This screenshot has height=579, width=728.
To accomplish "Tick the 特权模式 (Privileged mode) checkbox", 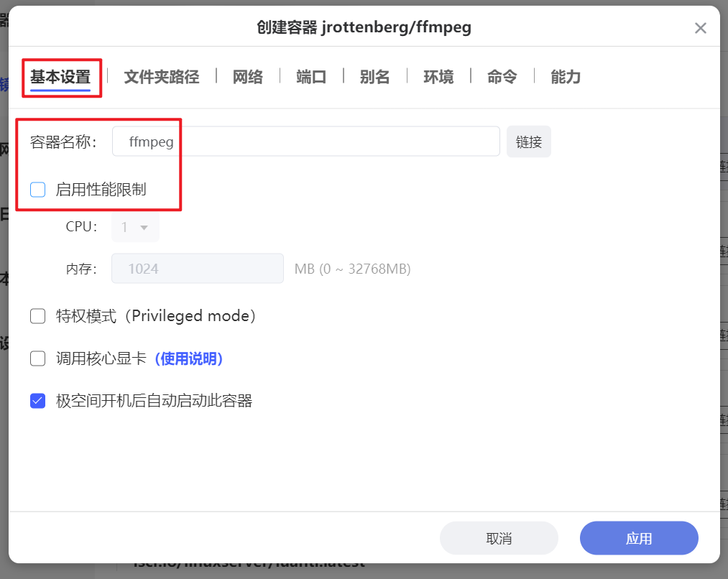I will [x=37, y=316].
